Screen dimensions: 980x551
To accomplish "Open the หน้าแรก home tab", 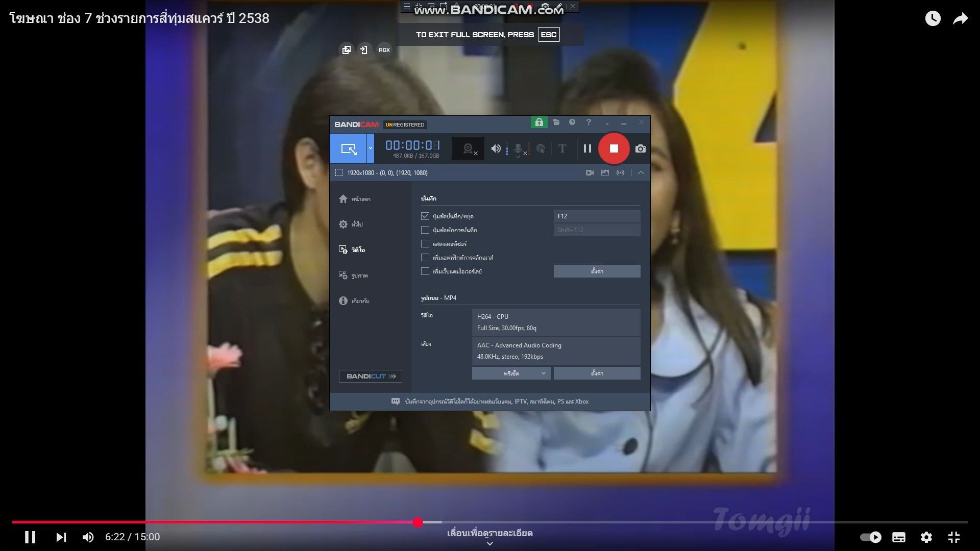I will point(355,199).
